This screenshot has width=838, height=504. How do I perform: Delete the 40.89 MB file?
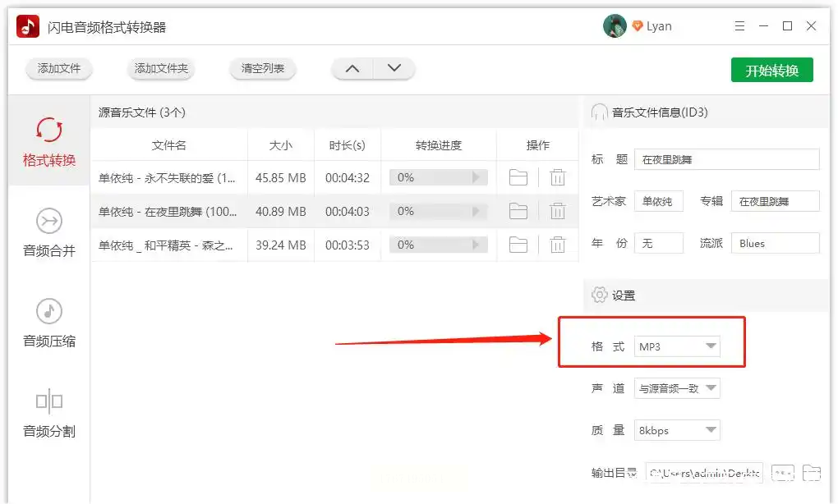pyautogui.click(x=557, y=212)
